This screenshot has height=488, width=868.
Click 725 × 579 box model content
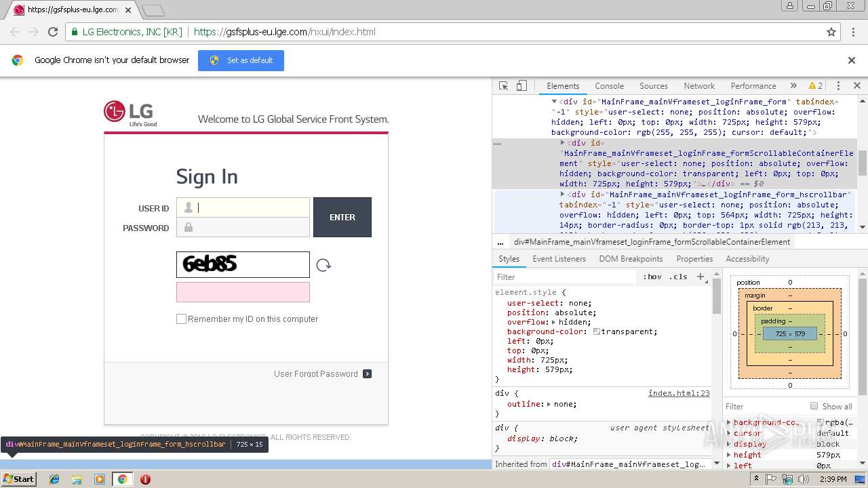pyautogui.click(x=790, y=333)
